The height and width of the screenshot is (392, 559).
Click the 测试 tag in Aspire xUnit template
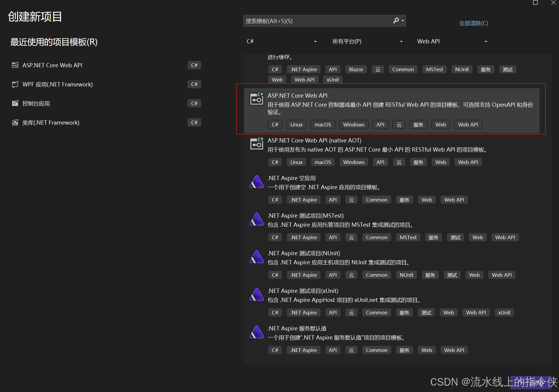click(426, 313)
